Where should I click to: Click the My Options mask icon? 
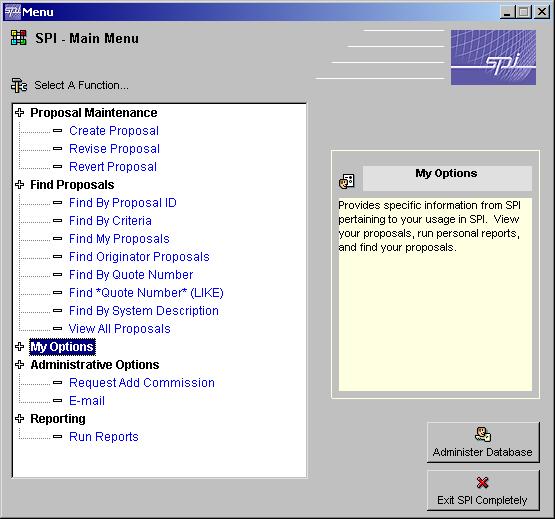347,181
